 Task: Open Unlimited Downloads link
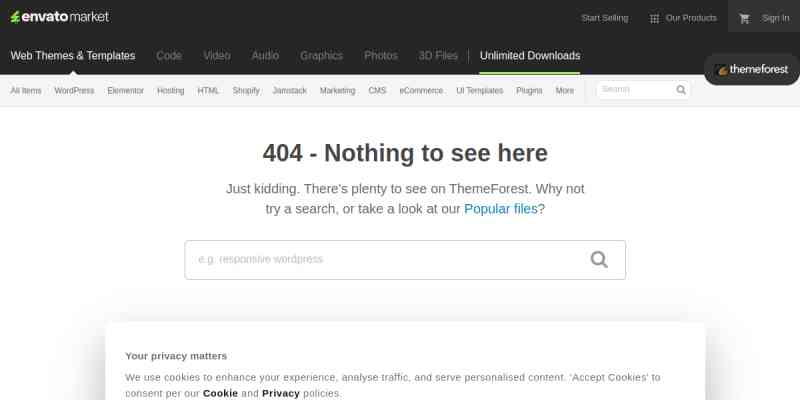tap(530, 56)
